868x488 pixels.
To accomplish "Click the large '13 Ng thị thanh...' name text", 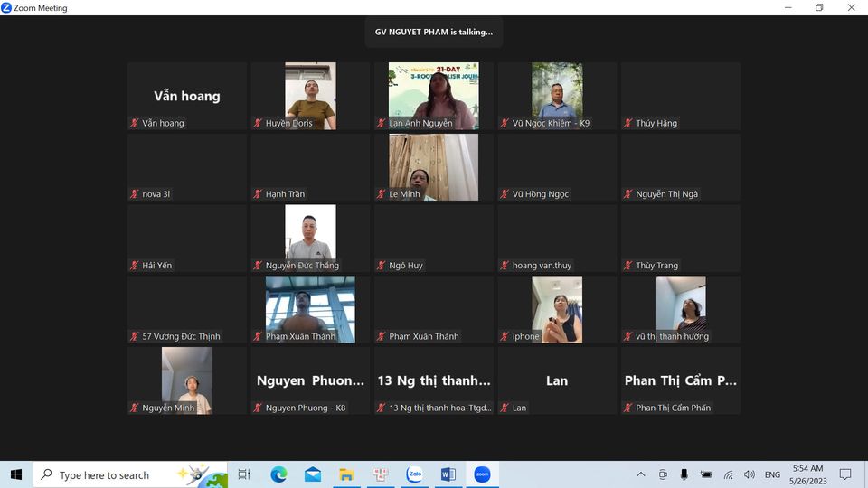I will (x=433, y=380).
